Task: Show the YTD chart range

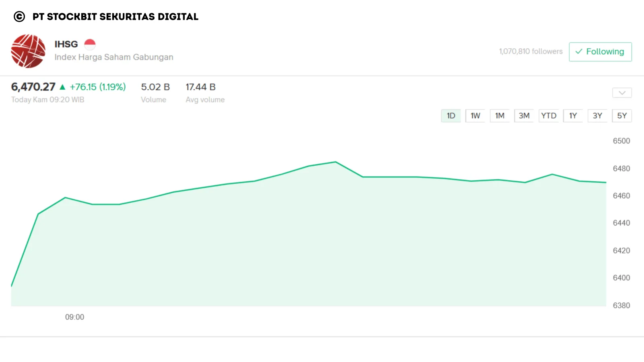Action: [x=549, y=116]
